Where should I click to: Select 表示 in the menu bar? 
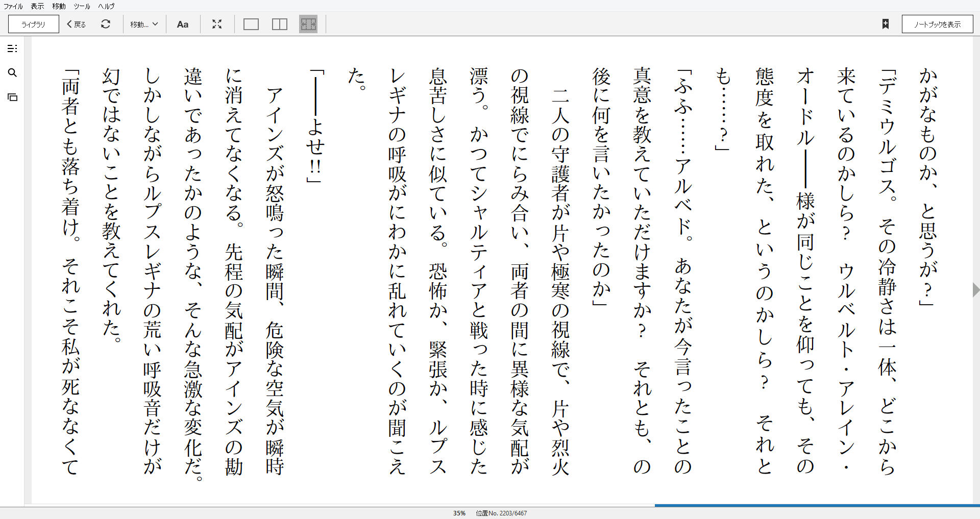click(36, 6)
